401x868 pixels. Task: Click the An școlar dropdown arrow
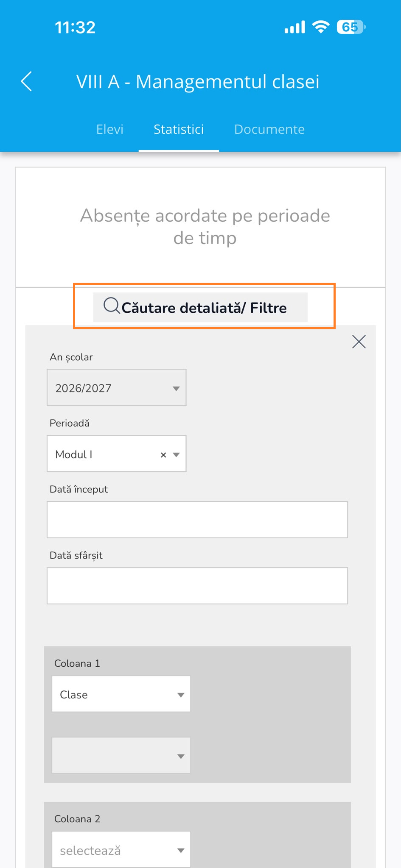[x=176, y=389]
